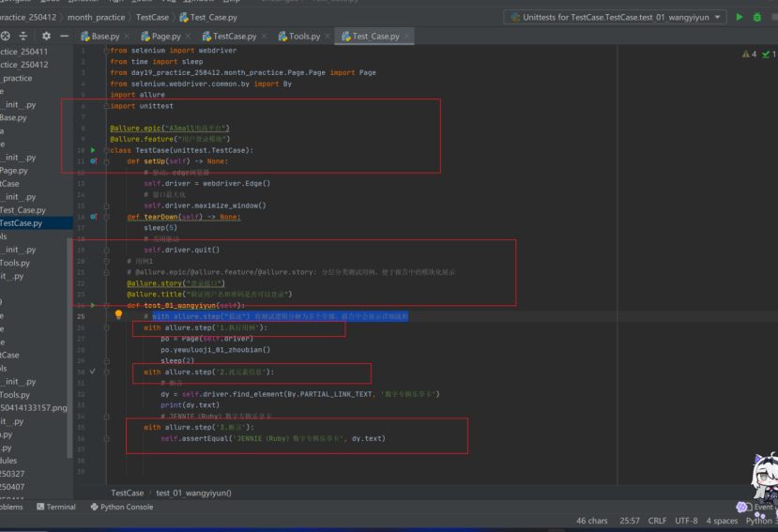This screenshot has width=778, height=532.
Task: Click the Project panel vertical scrollbar
Action: pyautogui.click(x=69, y=347)
